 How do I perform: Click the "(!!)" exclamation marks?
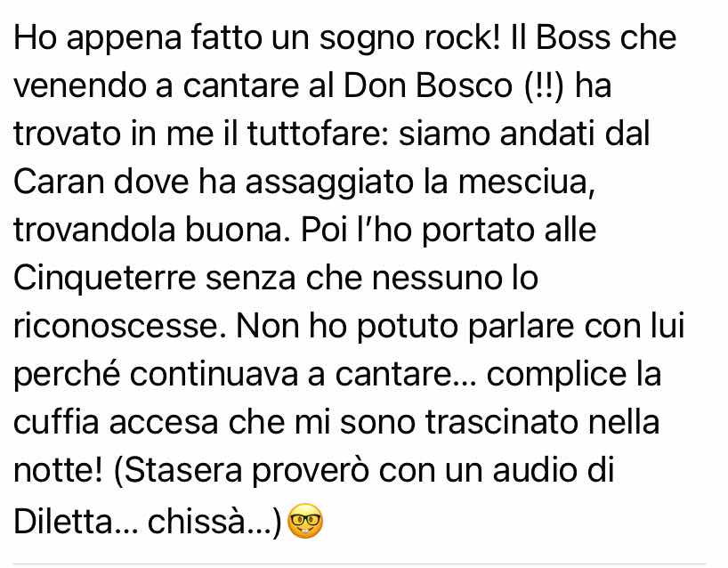pos(543,85)
